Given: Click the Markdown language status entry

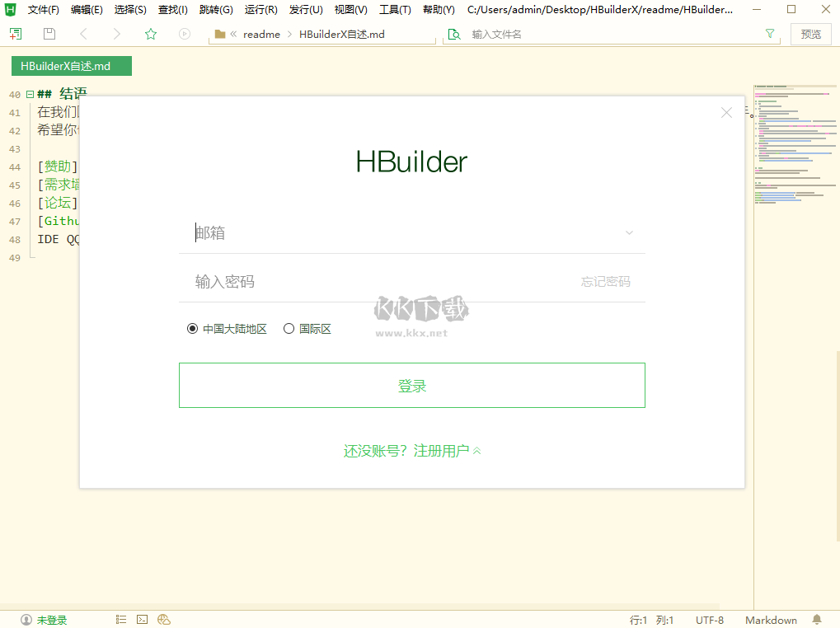Looking at the screenshot, I should pos(771,620).
